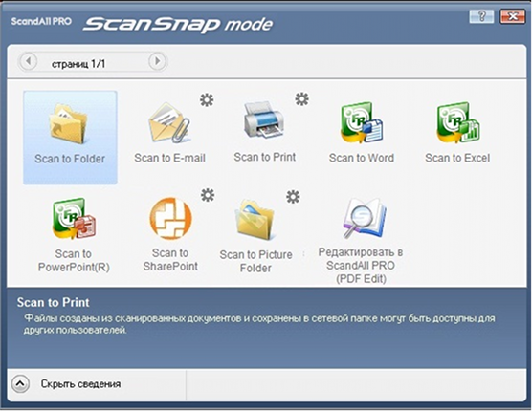Go to the previous page arrow
Screen dimensions: 532x411
pyautogui.click(x=28, y=62)
